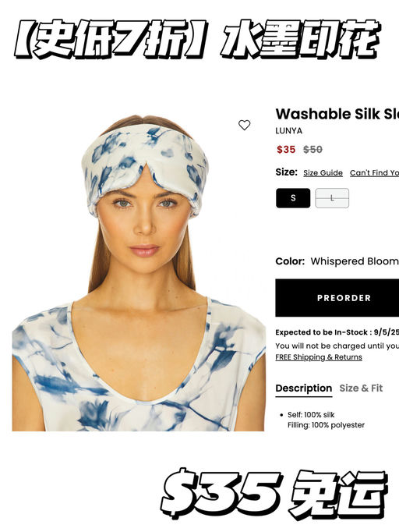This screenshot has height=532, width=399.
Task: Select size S
Action: tap(293, 198)
